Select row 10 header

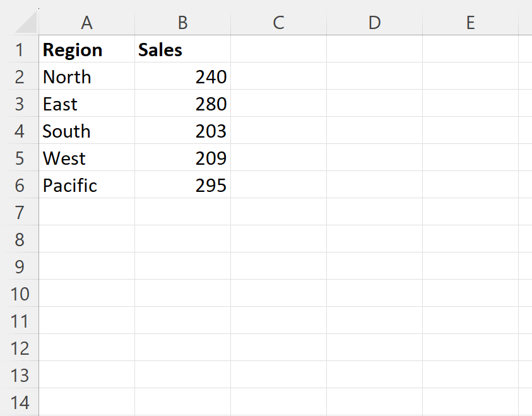coord(20,294)
